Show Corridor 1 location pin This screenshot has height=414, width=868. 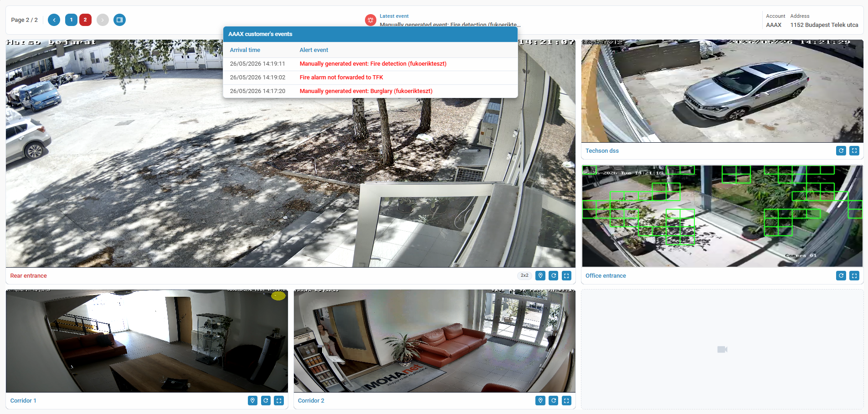point(252,400)
